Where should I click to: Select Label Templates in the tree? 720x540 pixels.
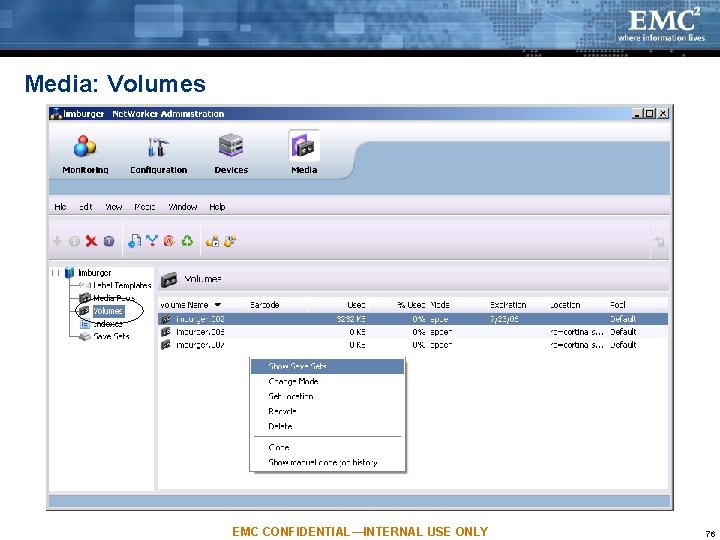122,286
